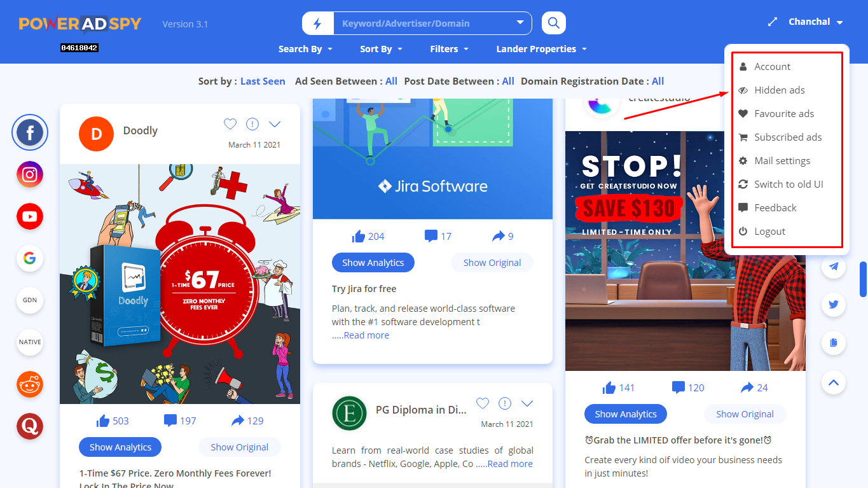Click Show Original on CreateStudio ad
The image size is (868, 488).
coord(745,414)
